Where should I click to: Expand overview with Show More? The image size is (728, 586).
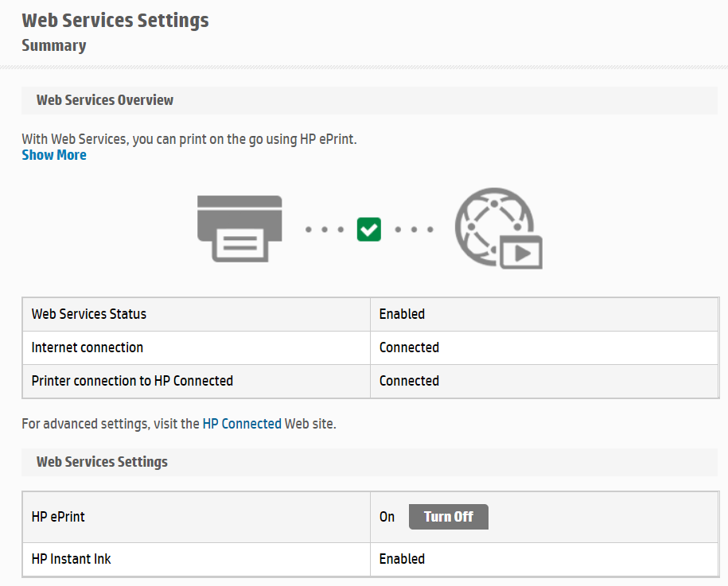[54, 155]
